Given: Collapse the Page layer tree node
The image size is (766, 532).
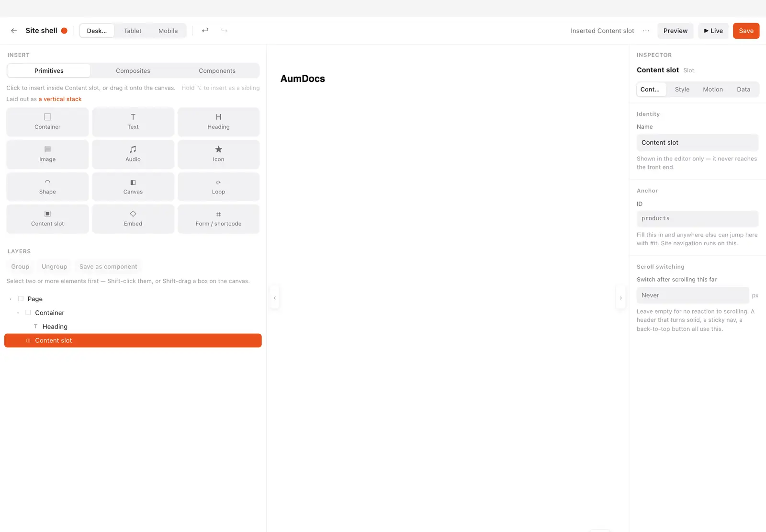Looking at the screenshot, I should pyautogui.click(x=11, y=299).
